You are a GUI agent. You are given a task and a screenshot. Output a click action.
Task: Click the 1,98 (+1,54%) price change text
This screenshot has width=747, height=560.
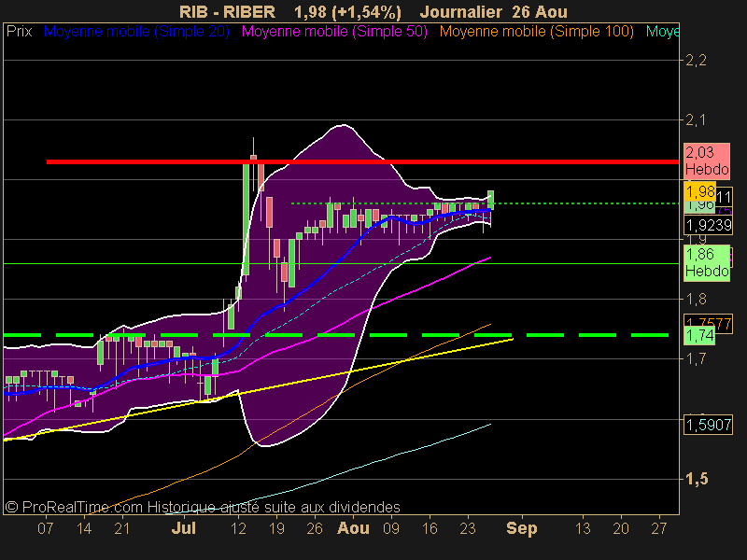pos(347,12)
